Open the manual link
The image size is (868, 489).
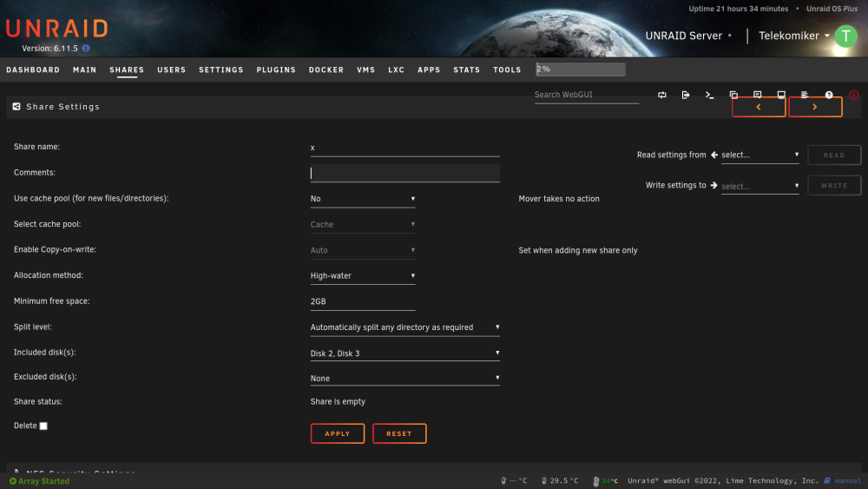coord(847,480)
